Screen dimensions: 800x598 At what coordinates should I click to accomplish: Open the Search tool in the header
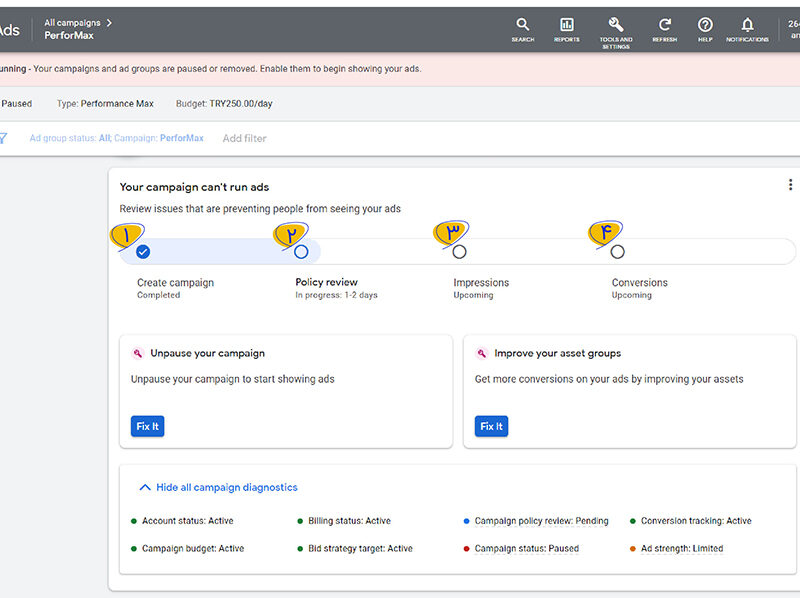pos(522,30)
